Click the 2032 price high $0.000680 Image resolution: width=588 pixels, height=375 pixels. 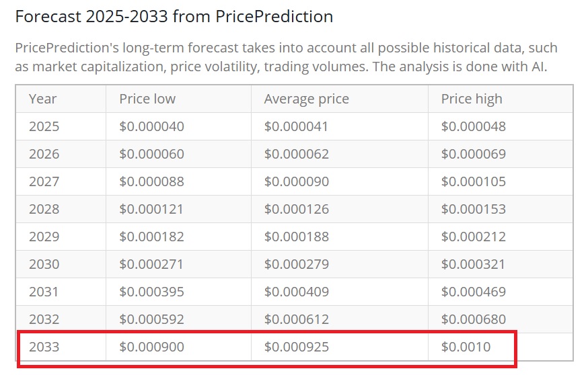coord(474,319)
